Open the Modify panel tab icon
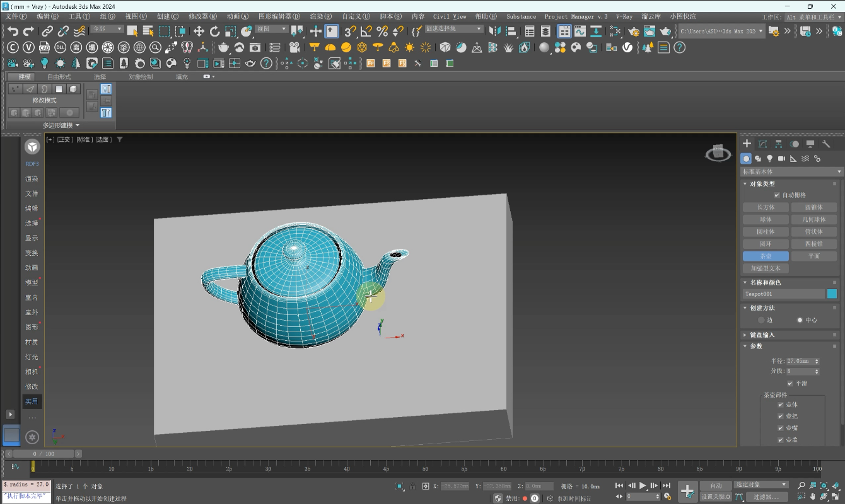 click(763, 144)
